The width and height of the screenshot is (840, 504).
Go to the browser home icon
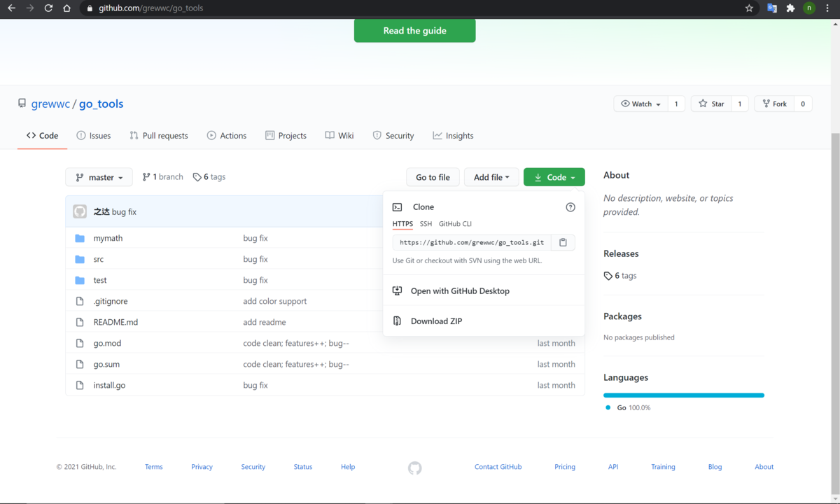point(66,8)
